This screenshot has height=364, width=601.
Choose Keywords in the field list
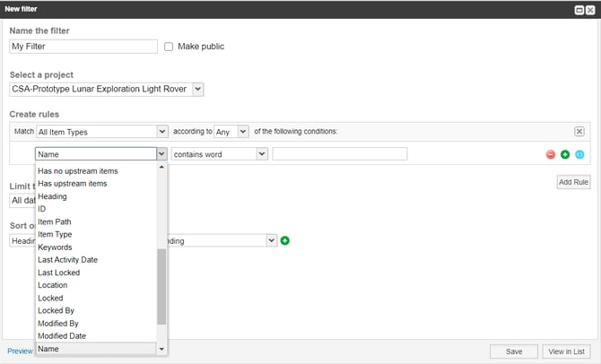pyautogui.click(x=55, y=247)
